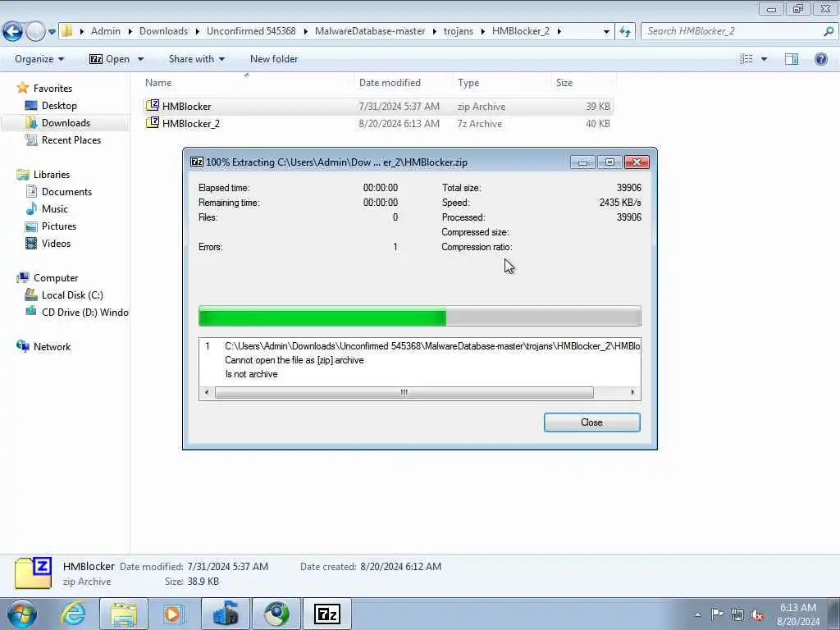
Task: Open Downloads in the Favorites list
Action: 66,123
